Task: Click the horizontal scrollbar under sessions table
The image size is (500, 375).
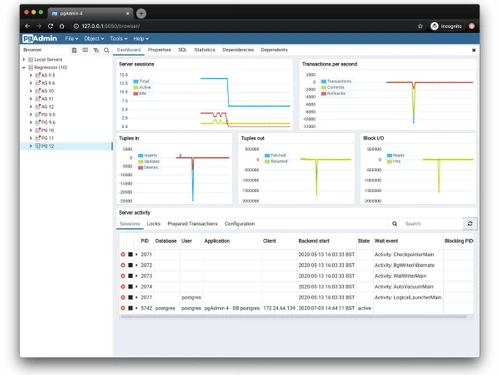Action: pyautogui.click(x=293, y=317)
